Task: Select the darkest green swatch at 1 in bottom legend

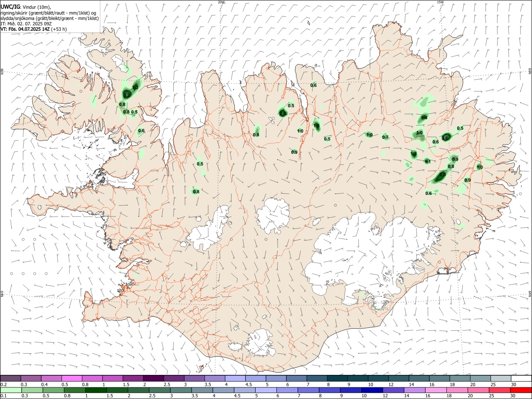Action: [96, 390]
